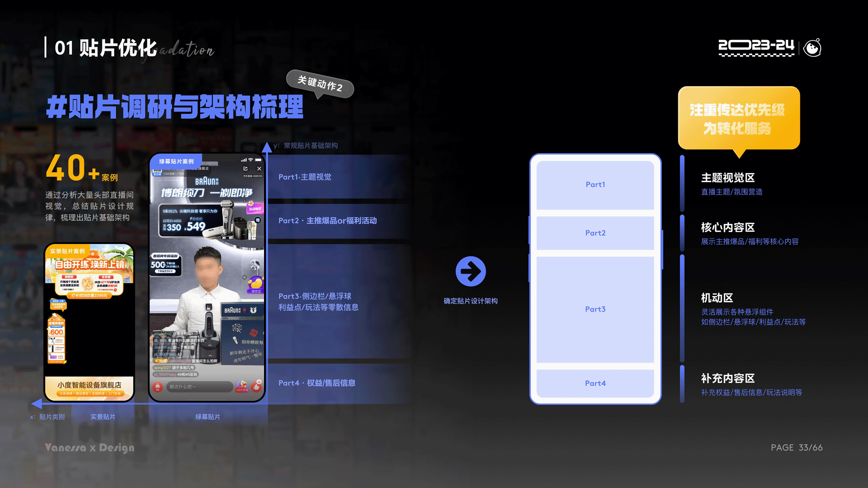Click the 01 贴片优化 section title
The height and width of the screenshot is (488, 868).
105,48
